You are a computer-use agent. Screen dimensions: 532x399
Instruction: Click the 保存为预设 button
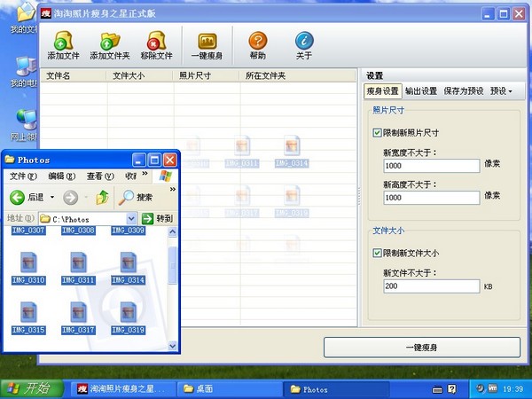464,90
